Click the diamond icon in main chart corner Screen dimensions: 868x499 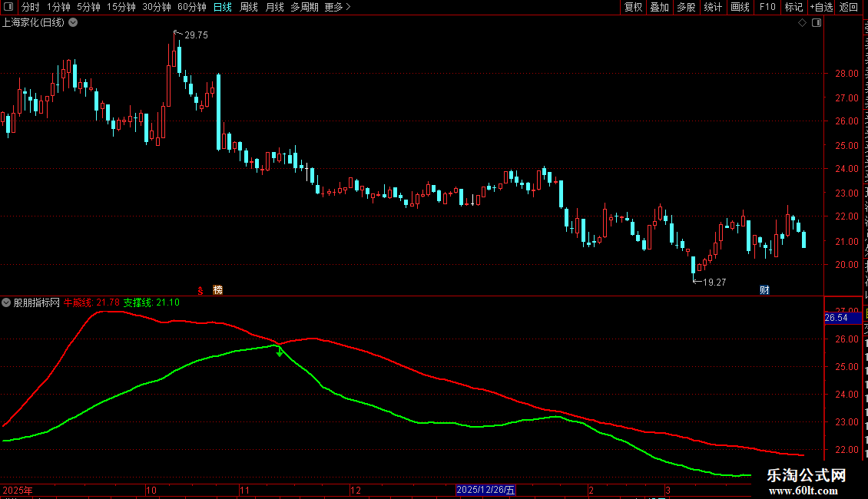802,23
